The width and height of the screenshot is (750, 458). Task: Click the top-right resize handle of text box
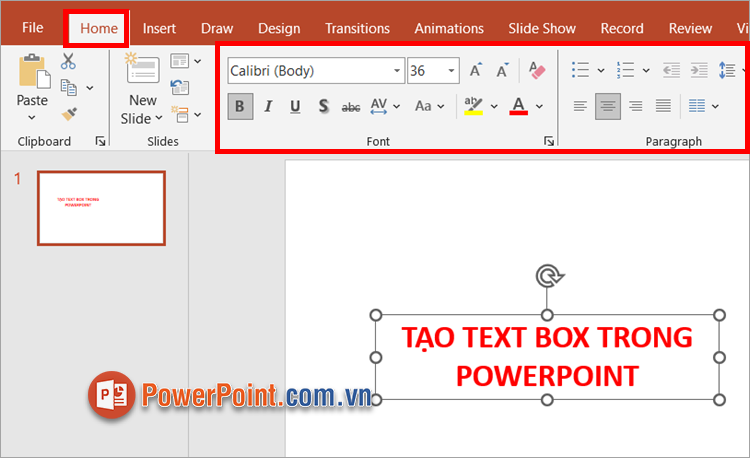pos(719,315)
